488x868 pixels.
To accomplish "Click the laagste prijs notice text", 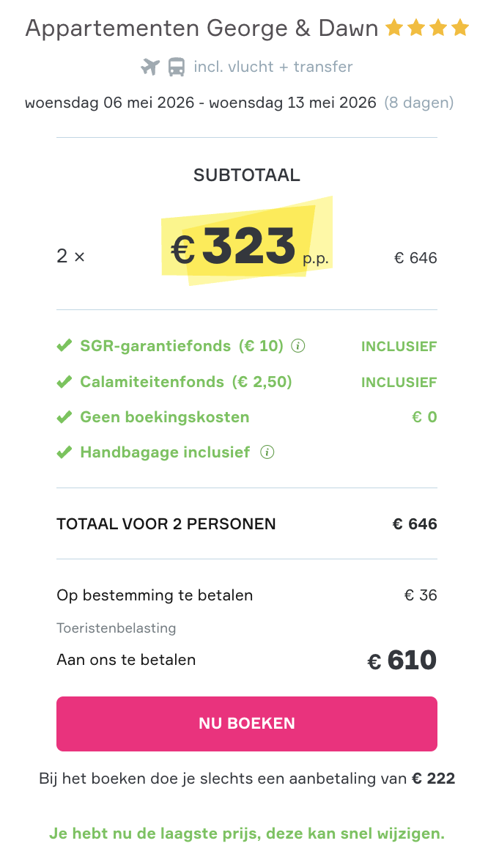I will click(246, 834).
